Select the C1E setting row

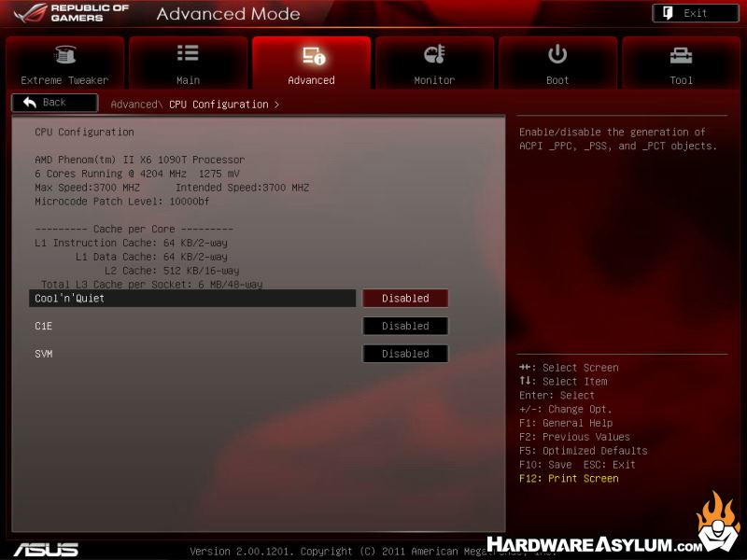click(x=192, y=326)
